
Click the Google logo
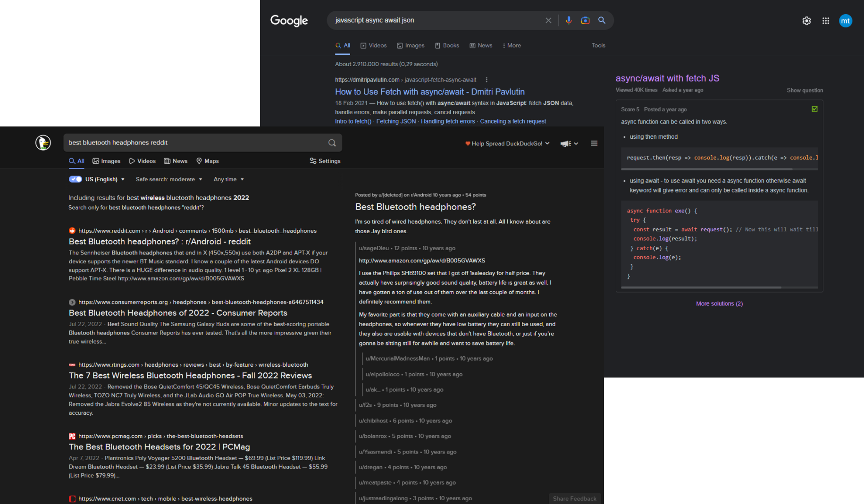click(x=289, y=21)
